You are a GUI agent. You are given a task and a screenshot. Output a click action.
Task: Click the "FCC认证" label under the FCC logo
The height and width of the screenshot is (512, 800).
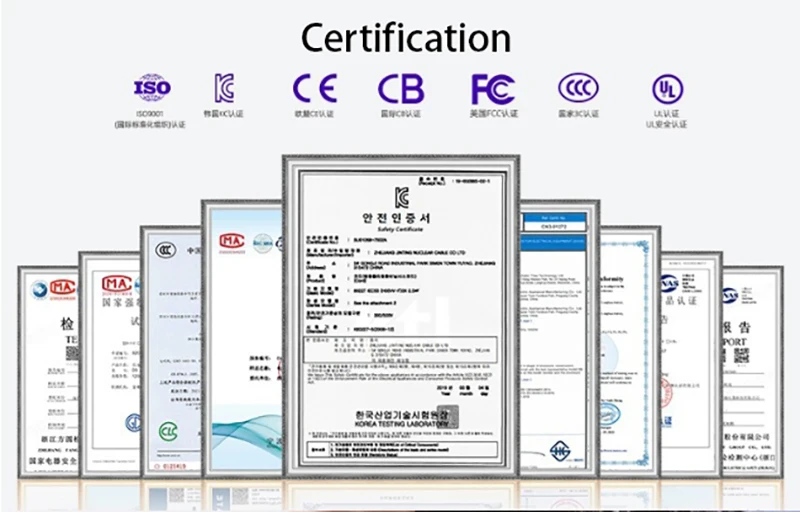point(494,113)
